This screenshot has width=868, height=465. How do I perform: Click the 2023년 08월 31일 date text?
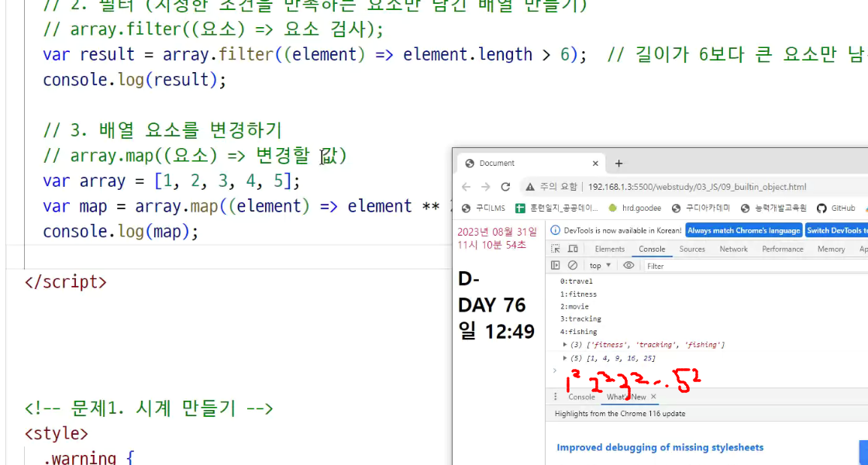[497, 231]
